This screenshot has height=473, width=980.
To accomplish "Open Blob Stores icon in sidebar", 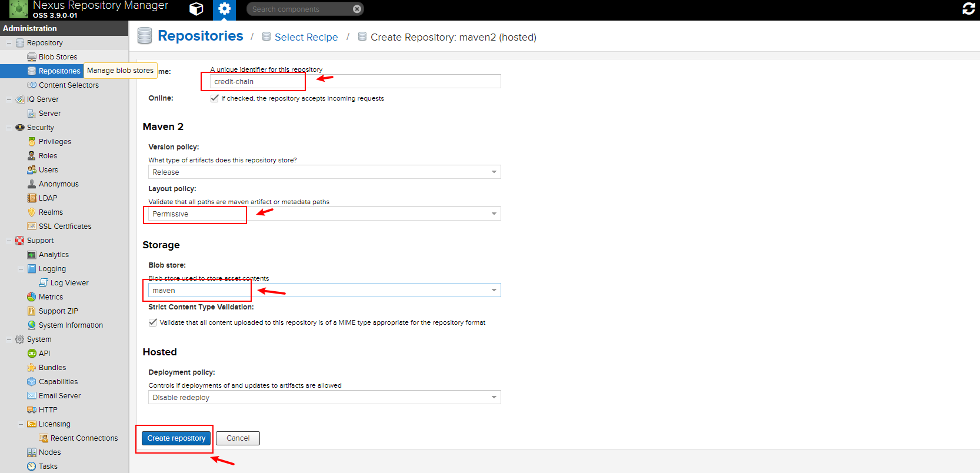I will pos(32,57).
